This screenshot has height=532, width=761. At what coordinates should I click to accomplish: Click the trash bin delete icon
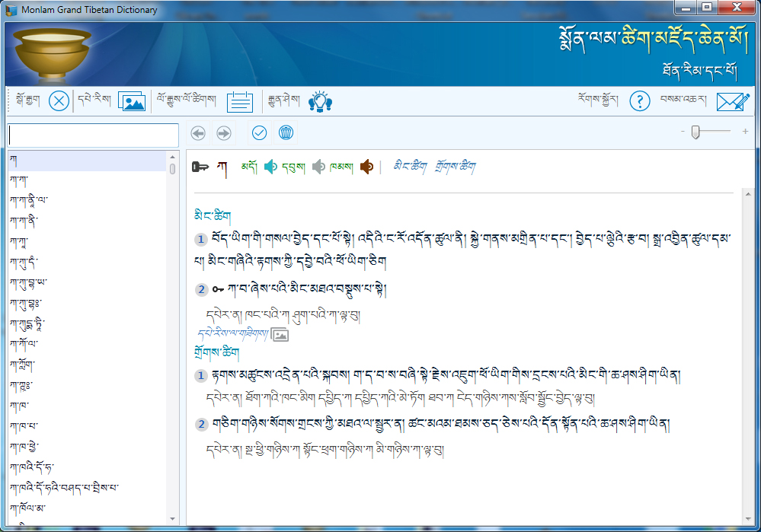click(286, 133)
